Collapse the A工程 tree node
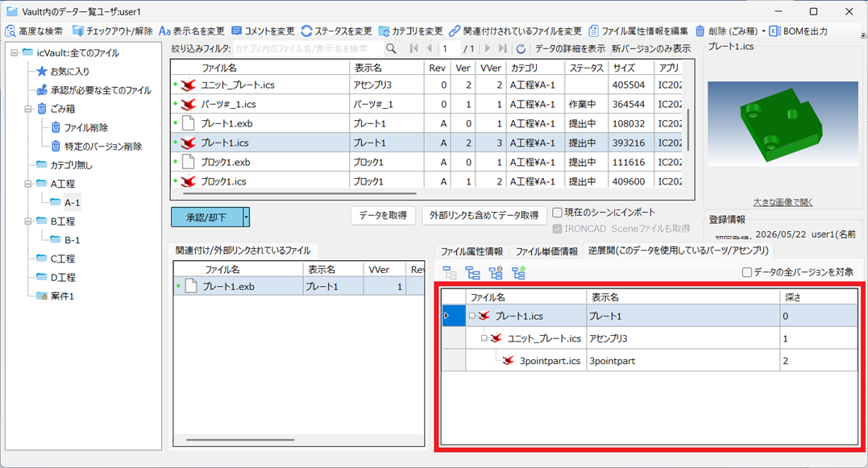This screenshot has height=468, width=868. coord(28,184)
